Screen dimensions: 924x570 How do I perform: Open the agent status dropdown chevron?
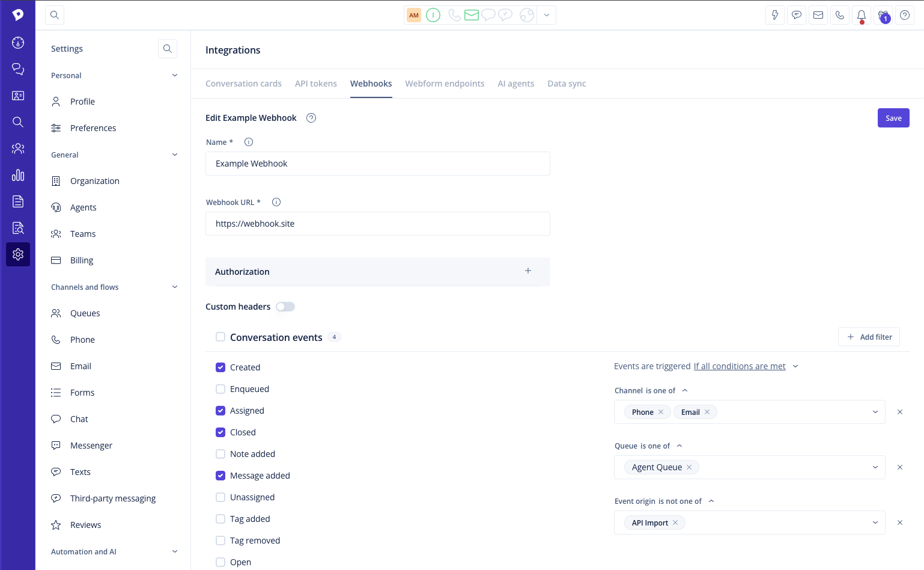[546, 16]
